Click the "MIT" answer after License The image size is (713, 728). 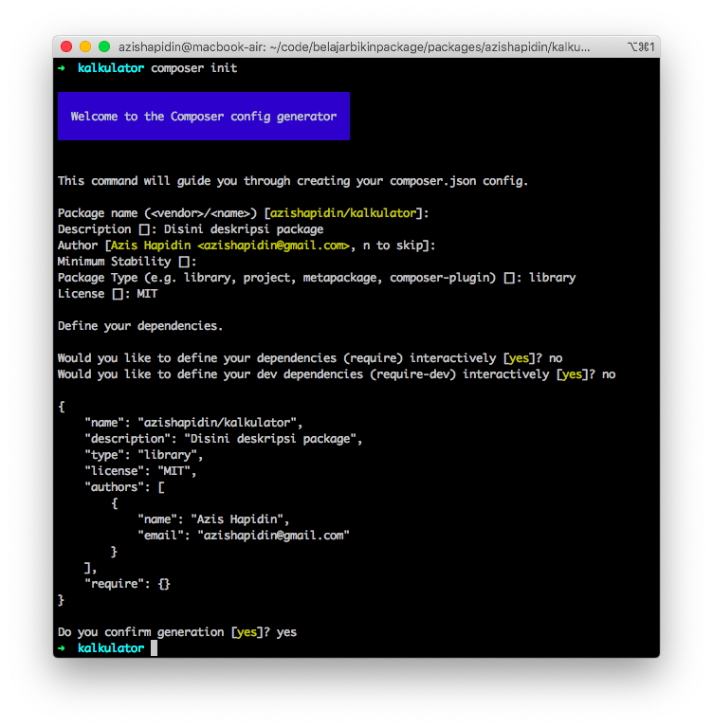[x=147, y=294]
